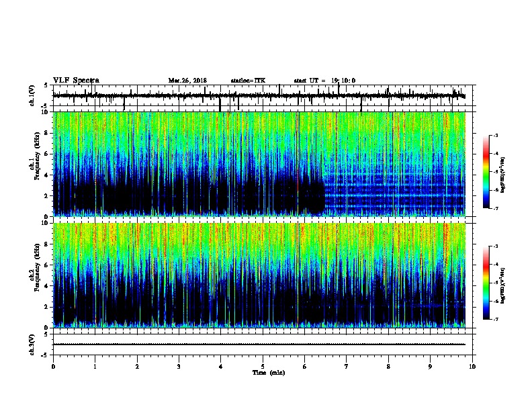Click the date label "Mar.26, 2018"

click(187, 81)
